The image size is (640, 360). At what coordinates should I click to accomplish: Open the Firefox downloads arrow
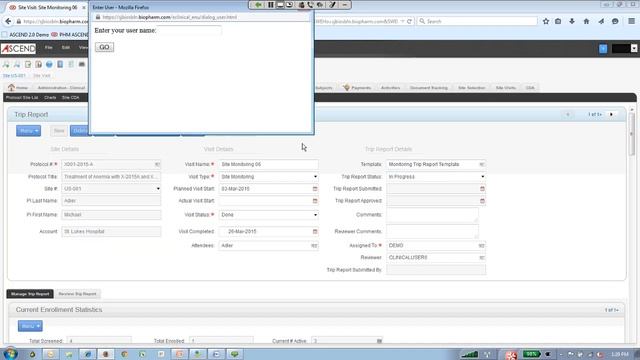pos(572,21)
